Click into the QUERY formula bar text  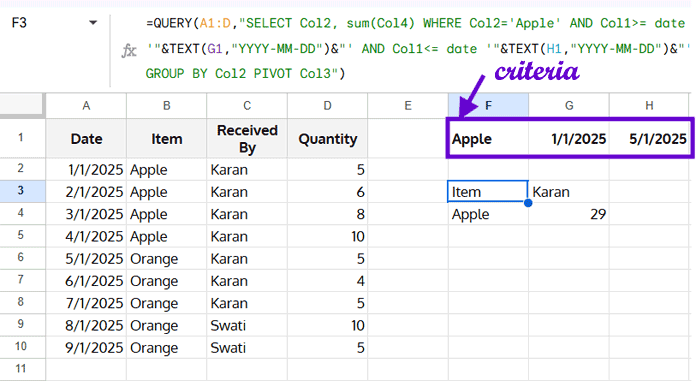[417, 48]
